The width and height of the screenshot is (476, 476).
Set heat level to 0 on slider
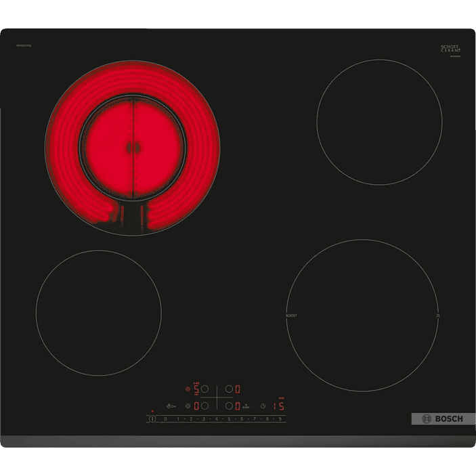(165, 419)
